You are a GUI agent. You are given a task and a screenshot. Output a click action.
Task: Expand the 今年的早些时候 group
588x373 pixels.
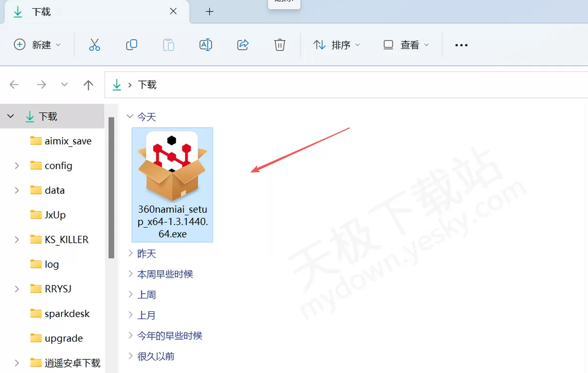(130, 335)
